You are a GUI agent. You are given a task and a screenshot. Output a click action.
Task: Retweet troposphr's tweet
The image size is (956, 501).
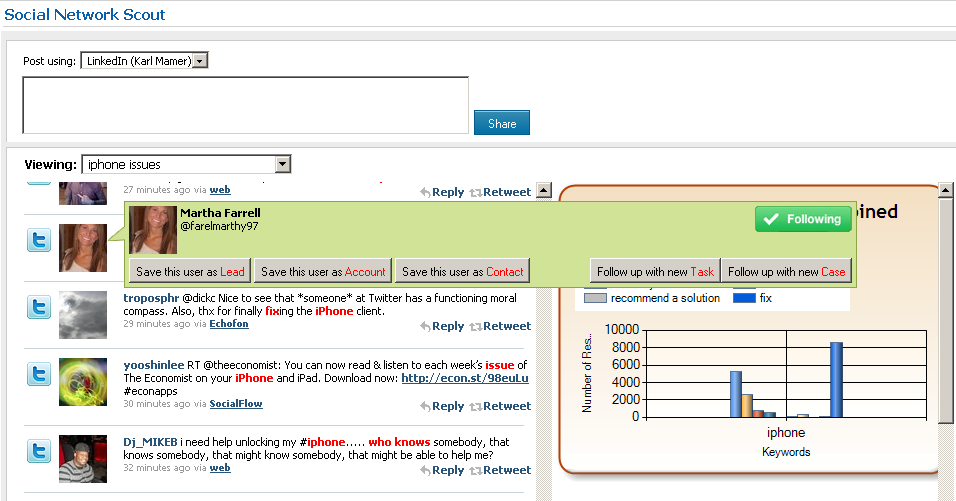tap(501, 326)
